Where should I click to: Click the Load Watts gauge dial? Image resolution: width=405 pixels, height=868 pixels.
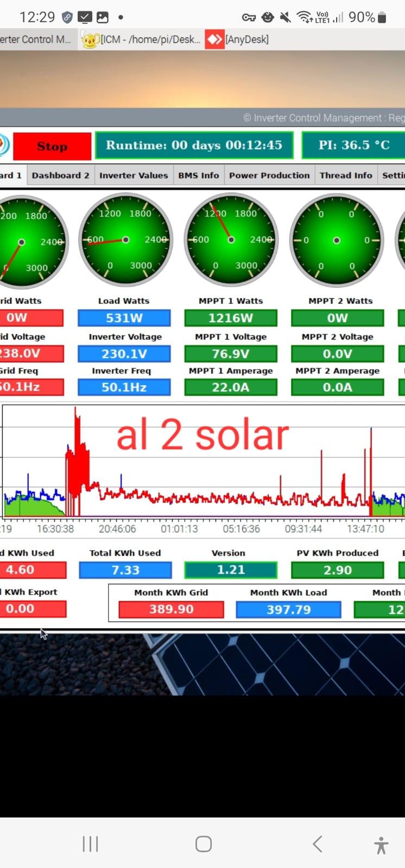tap(125, 240)
